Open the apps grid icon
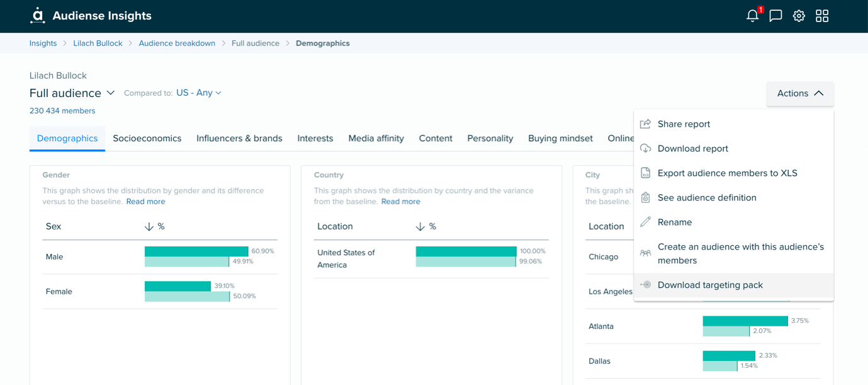868x385 pixels. point(822,16)
